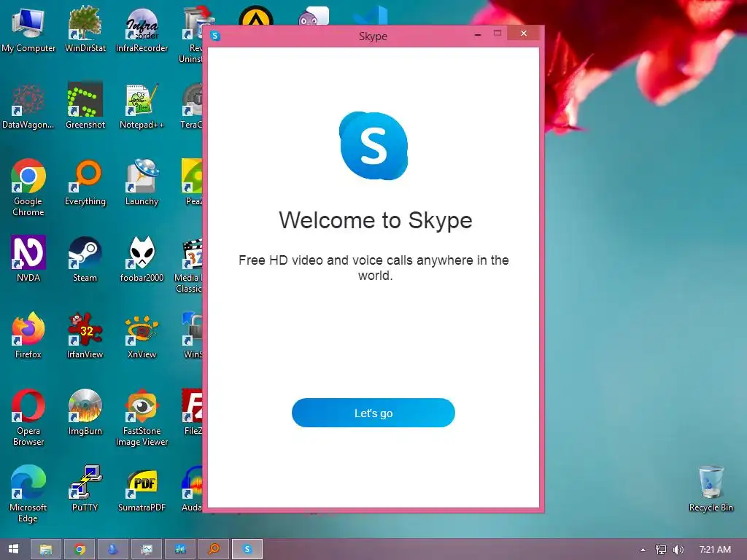The width and height of the screenshot is (747, 560).
Task: Open the Windows Start menu
Action: [x=13, y=549]
